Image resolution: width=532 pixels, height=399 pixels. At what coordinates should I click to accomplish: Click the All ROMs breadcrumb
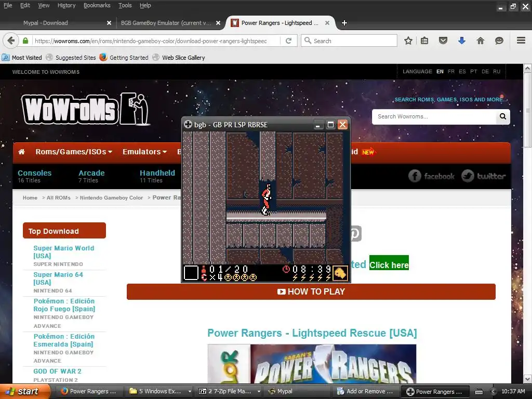point(58,197)
